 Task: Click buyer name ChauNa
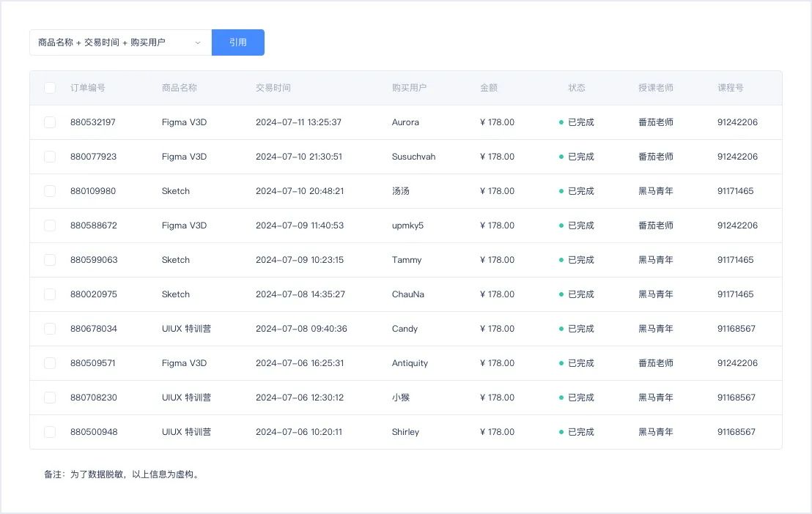pyautogui.click(x=408, y=294)
